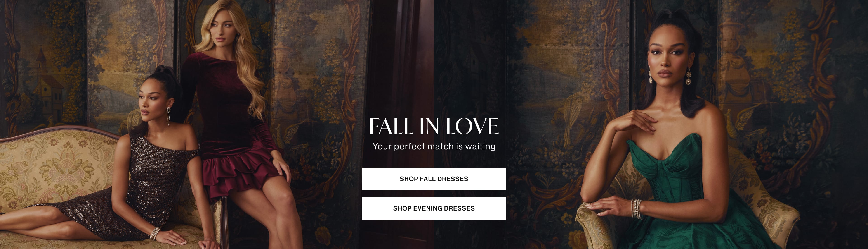The height and width of the screenshot is (249, 868).
Task: Open the Shop Evening Dresses link
Action: pos(434,208)
